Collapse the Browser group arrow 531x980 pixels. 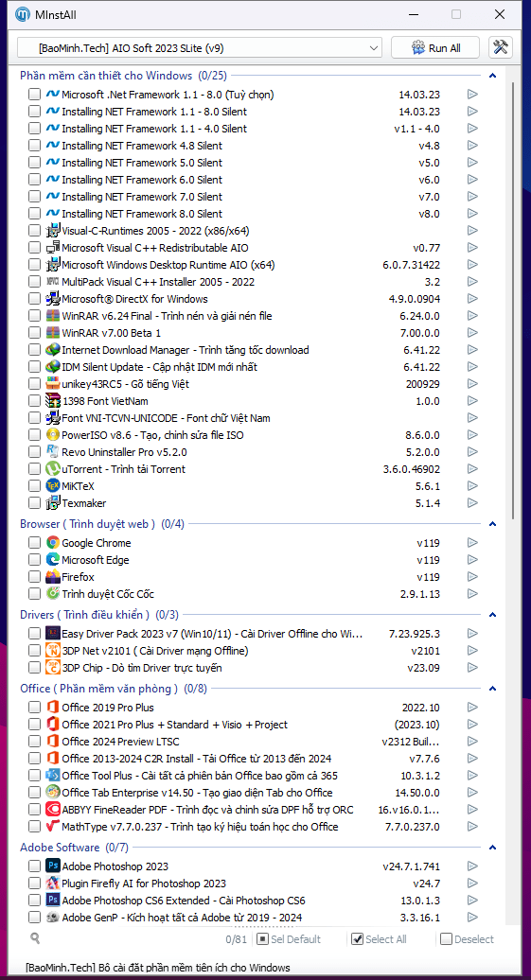(492, 524)
